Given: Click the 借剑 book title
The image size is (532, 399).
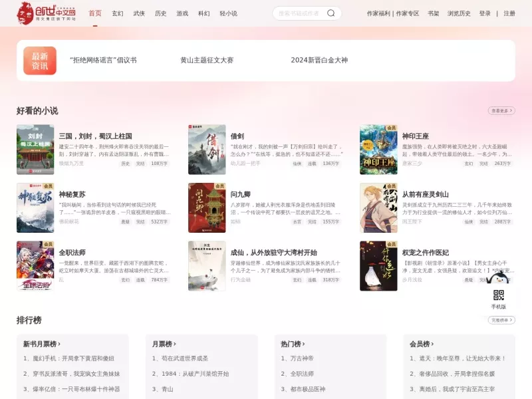Looking at the screenshot, I should tap(237, 136).
